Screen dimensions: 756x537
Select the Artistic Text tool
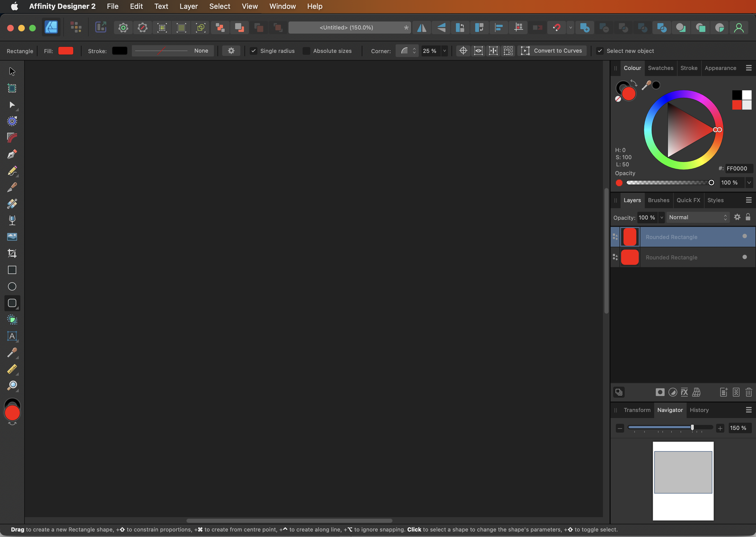pos(12,336)
